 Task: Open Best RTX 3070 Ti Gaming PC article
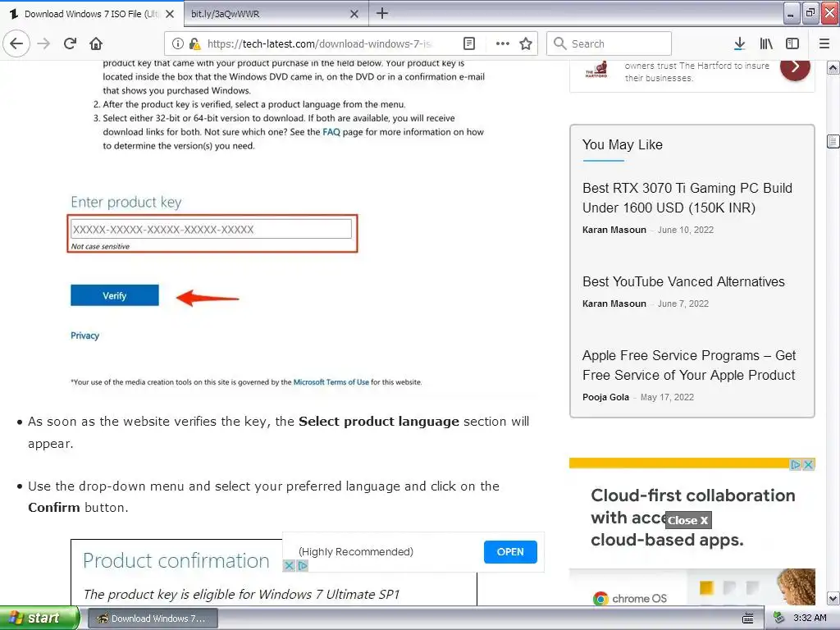pos(687,198)
